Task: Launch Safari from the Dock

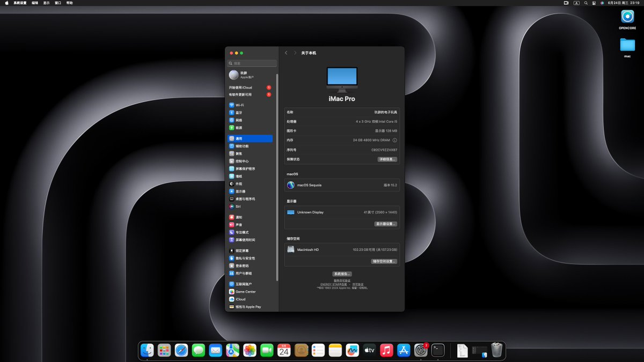Action: click(x=181, y=350)
